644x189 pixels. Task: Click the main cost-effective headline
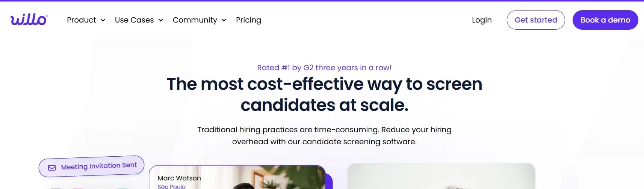324,94
